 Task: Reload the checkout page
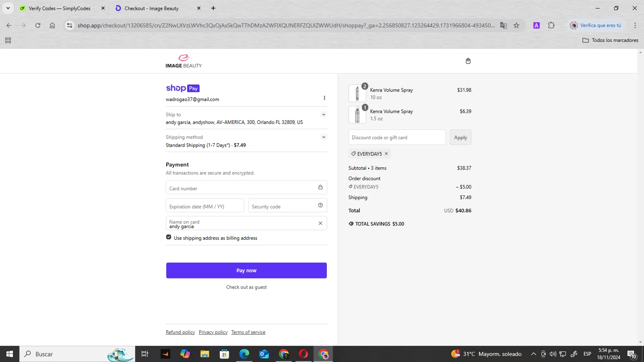tap(38, 25)
